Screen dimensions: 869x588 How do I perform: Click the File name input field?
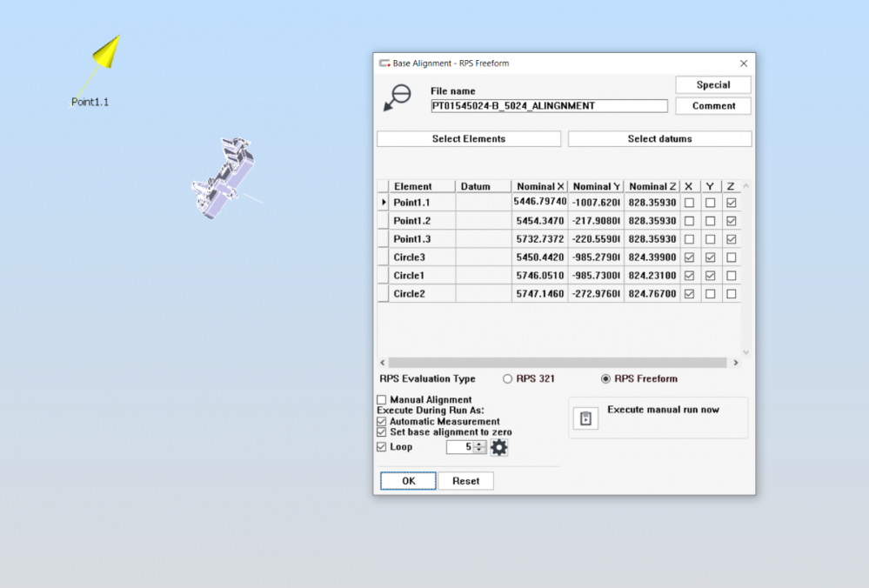pyautogui.click(x=549, y=106)
